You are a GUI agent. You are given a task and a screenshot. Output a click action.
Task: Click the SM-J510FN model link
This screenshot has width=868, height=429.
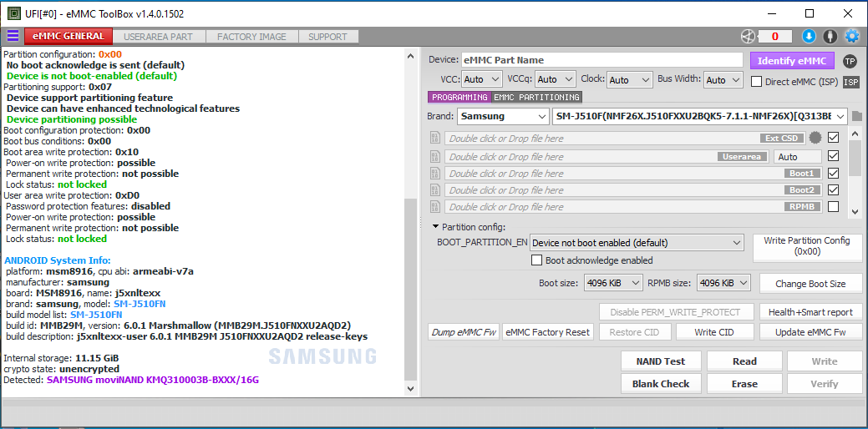pos(140,304)
